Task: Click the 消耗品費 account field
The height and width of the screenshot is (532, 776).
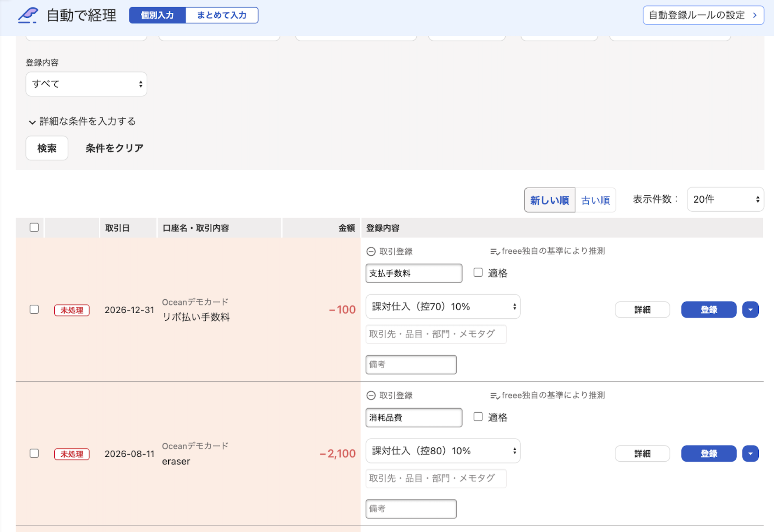Action: coord(414,418)
